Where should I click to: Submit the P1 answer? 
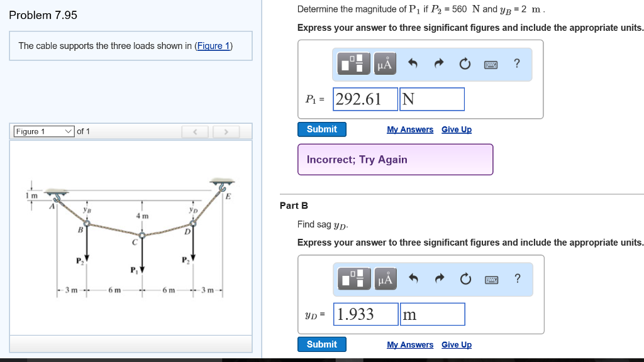[321, 129]
